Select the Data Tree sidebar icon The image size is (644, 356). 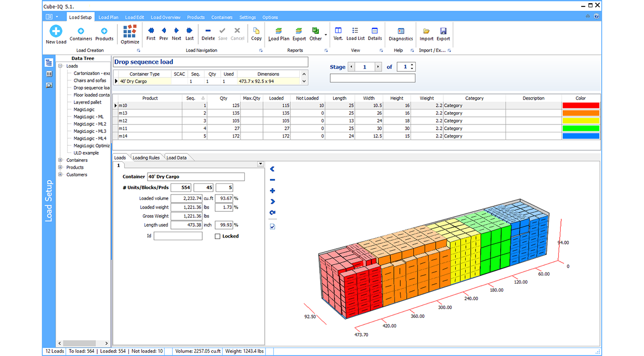point(49,63)
